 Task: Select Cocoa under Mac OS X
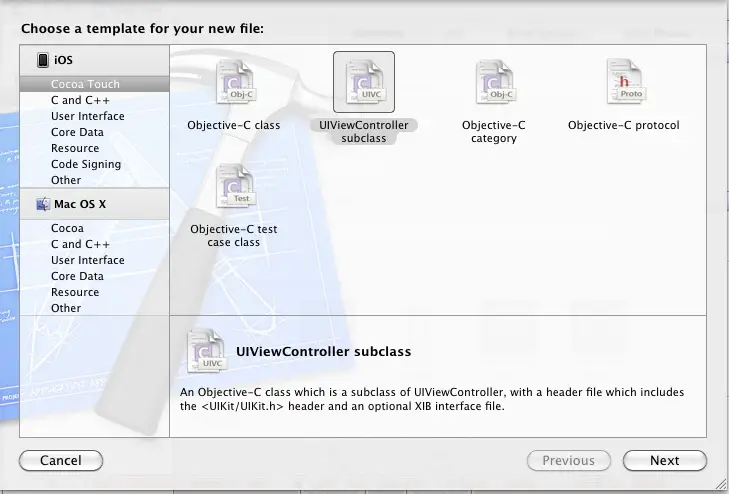67,228
